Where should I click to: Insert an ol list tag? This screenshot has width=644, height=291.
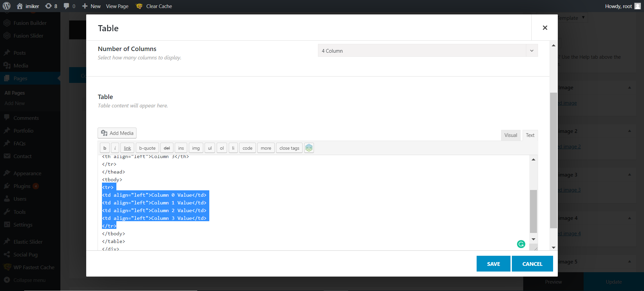click(222, 148)
